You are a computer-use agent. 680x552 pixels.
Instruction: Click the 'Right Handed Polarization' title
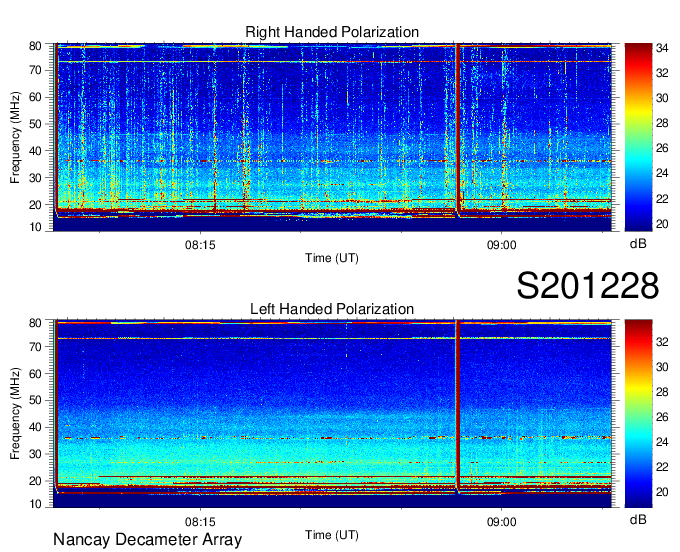tap(332, 32)
